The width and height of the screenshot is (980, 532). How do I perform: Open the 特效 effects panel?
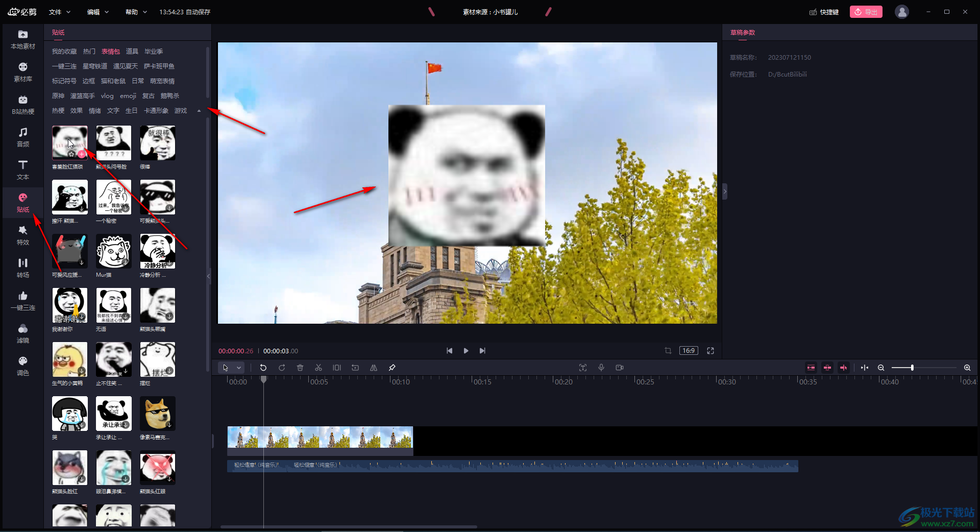tap(23, 236)
